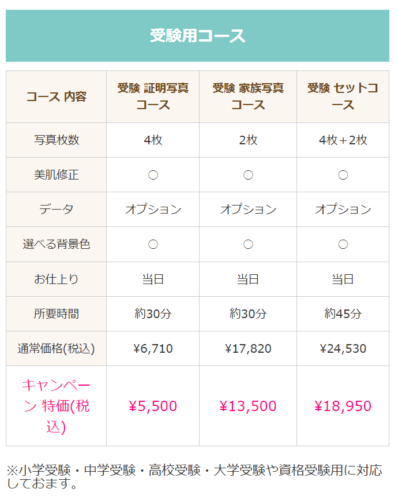Select the 受験 家族写真コース column header

coord(248,97)
